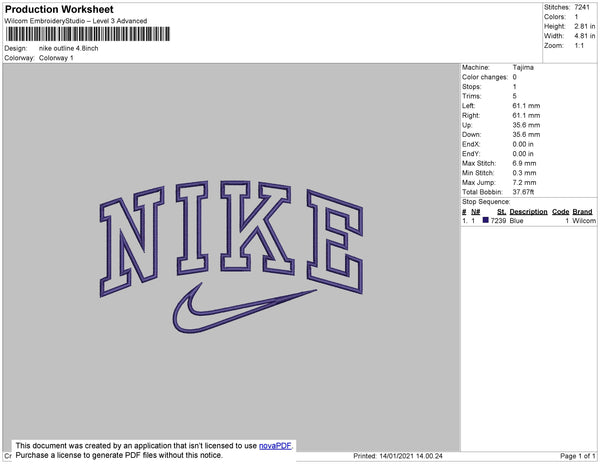Click the 'Code' column header
This screenshot has height=464, width=600.
click(561, 212)
